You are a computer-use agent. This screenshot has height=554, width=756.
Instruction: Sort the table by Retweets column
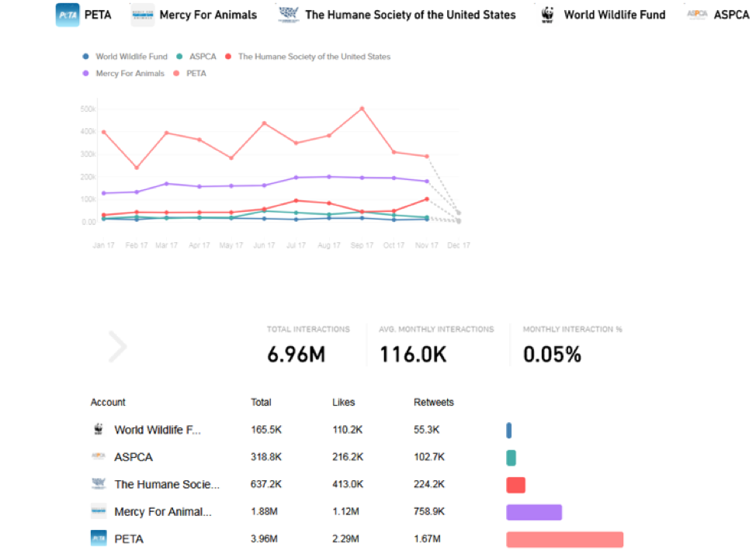433,403
